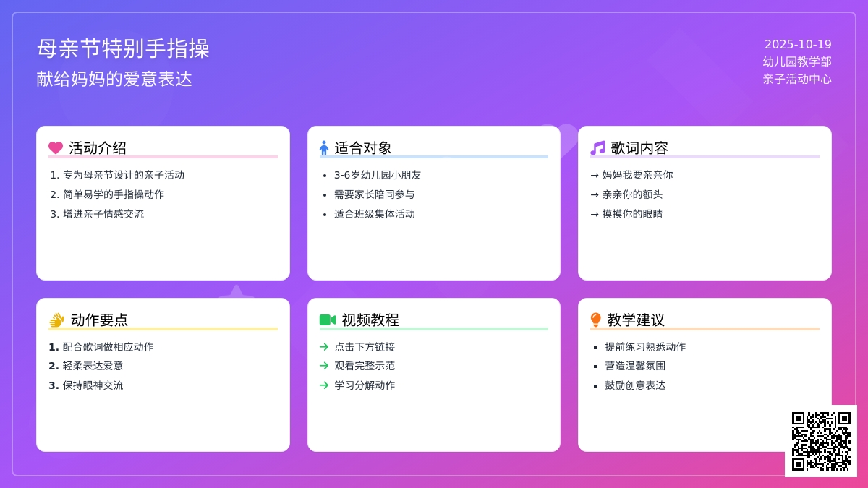The width and height of the screenshot is (868, 488).
Task: Click the 鼓励创意表达 bullet item
Action: click(635, 385)
